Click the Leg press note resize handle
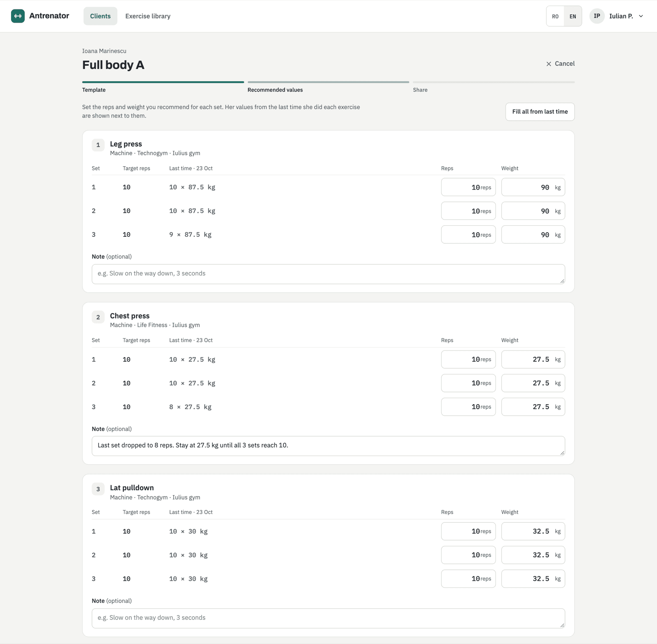Viewport: 657px width, 644px height. (x=562, y=281)
